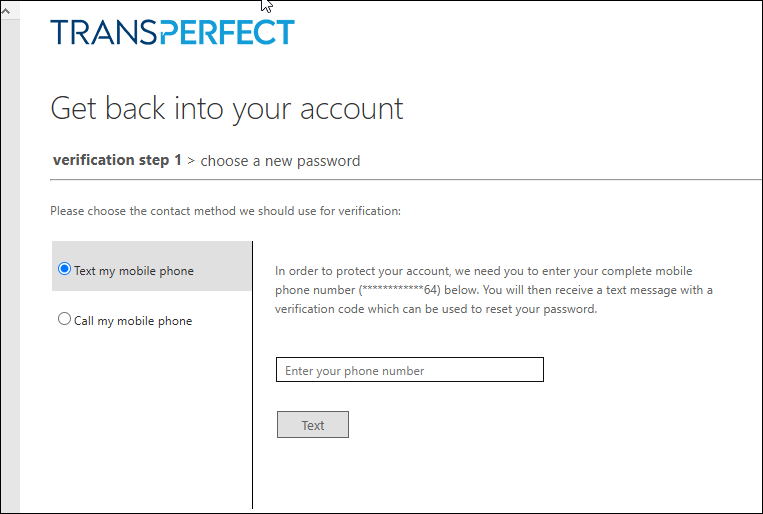The width and height of the screenshot is (763, 514).
Task: Click the "Call my mobile phone" label text
Action: 133,321
